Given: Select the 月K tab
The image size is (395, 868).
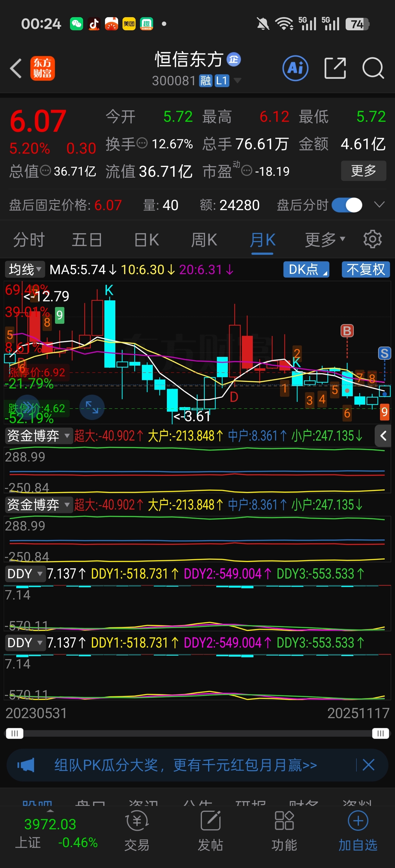Looking at the screenshot, I should pyautogui.click(x=262, y=239).
